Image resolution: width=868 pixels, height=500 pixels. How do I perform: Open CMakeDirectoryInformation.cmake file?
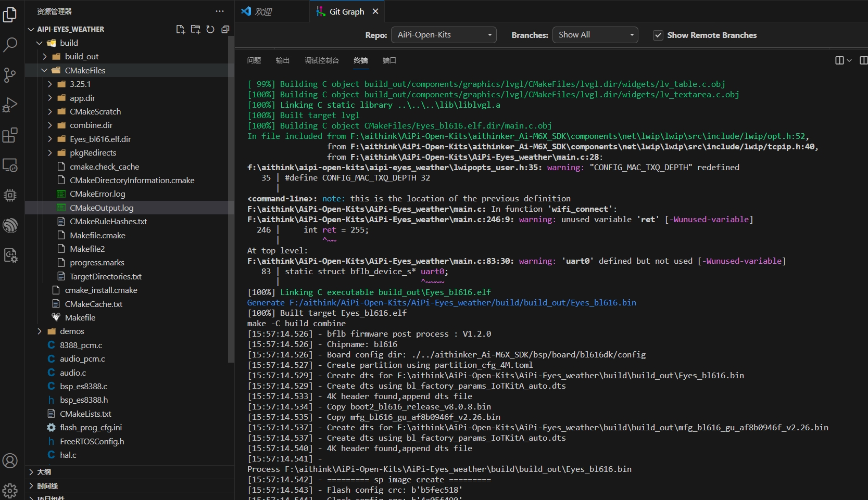click(x=132, y=180)
